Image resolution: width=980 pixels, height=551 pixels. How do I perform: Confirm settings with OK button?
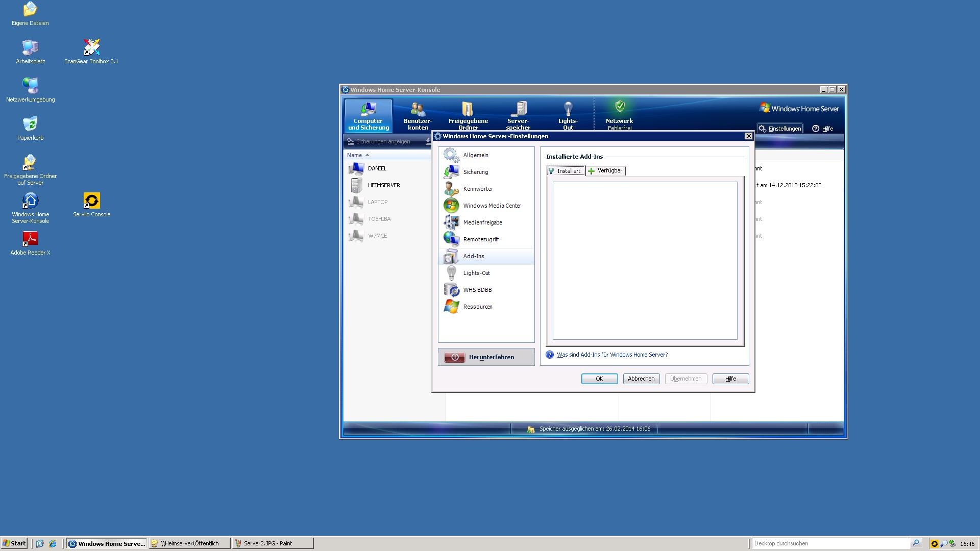pyautogui.click(x=599, y=379)
